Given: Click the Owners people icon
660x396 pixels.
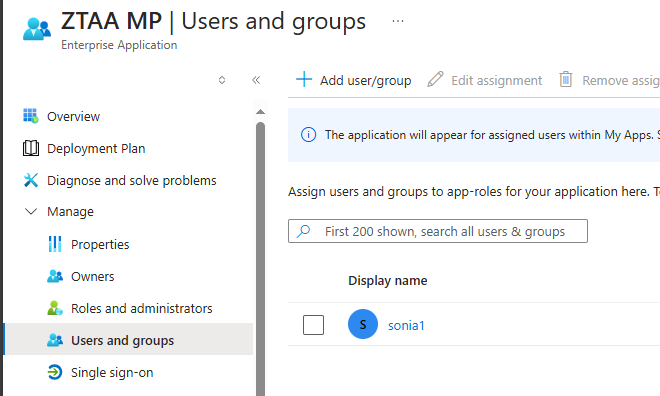Looking at the screenshot, I should (x=55, y=276).
